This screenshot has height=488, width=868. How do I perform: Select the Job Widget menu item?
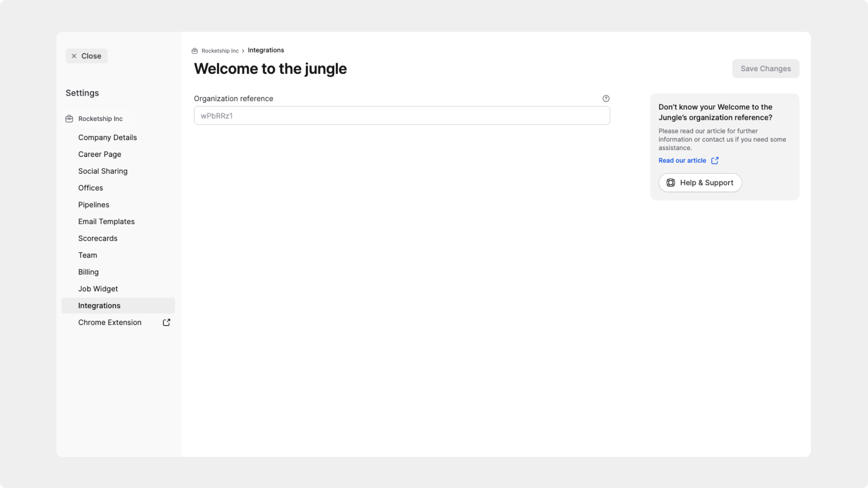[x=98, y=289]
